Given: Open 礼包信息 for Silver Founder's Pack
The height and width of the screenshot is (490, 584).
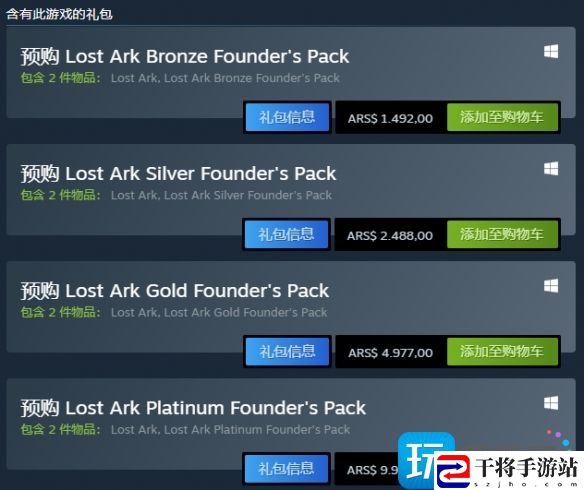Looking at the screenshot, I should click(x=286, y=235).
